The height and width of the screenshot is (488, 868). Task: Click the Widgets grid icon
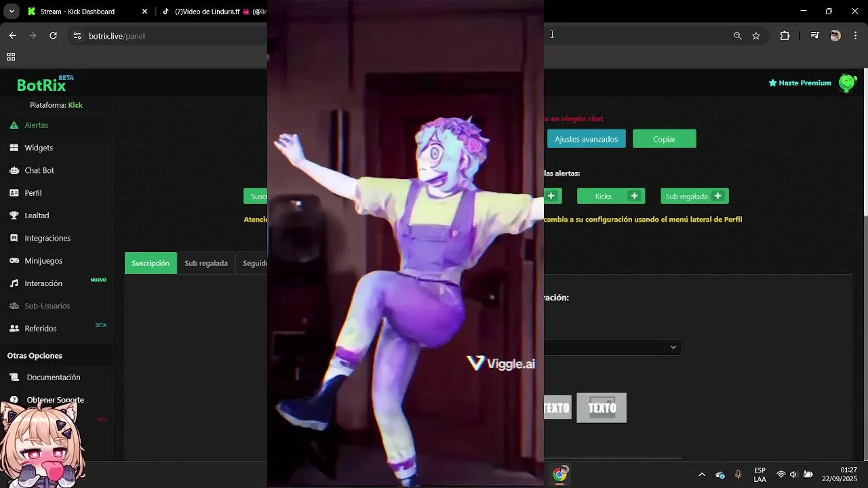14,148
